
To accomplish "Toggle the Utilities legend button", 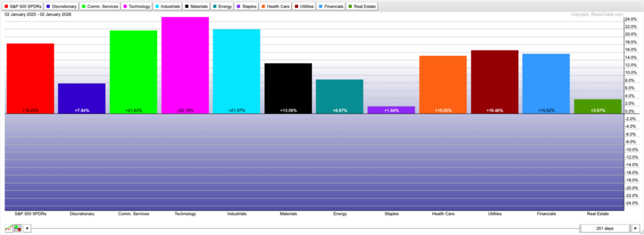I will tap(305, 6).
